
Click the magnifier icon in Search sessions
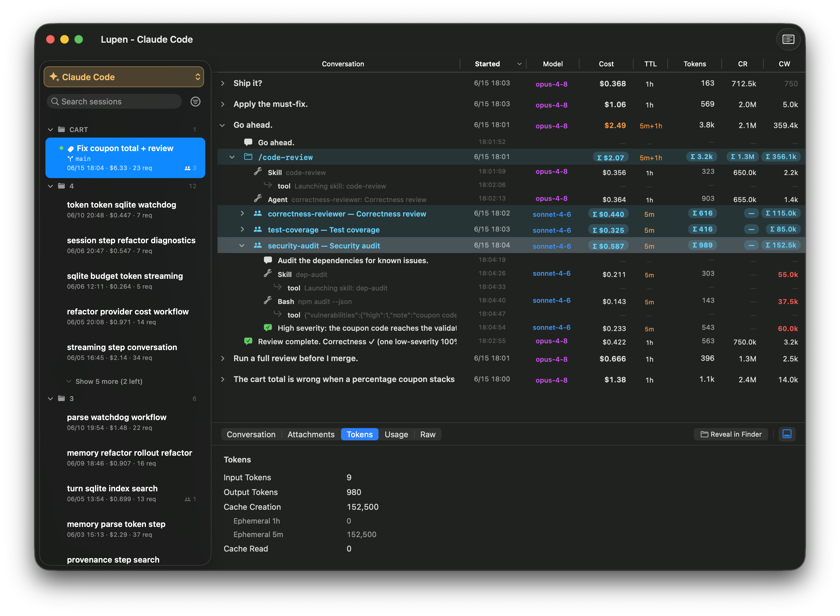(x=55, y=101)
